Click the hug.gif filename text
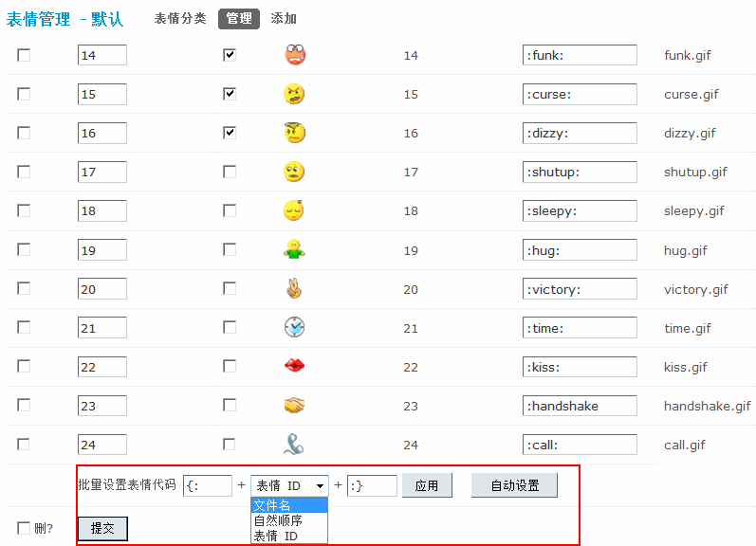The height and width of the screenshot is (546, 756). click(x=686, y=250)
